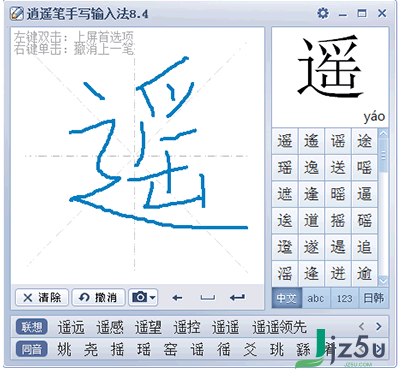Pick candidate 磘 from the grid
This screenshot has width=398, height=369.
pos(364,221)
